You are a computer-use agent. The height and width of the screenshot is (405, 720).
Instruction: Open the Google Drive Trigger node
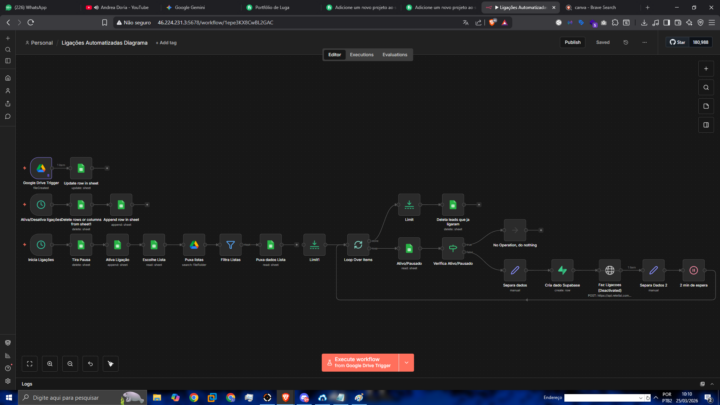coord(40,169)
